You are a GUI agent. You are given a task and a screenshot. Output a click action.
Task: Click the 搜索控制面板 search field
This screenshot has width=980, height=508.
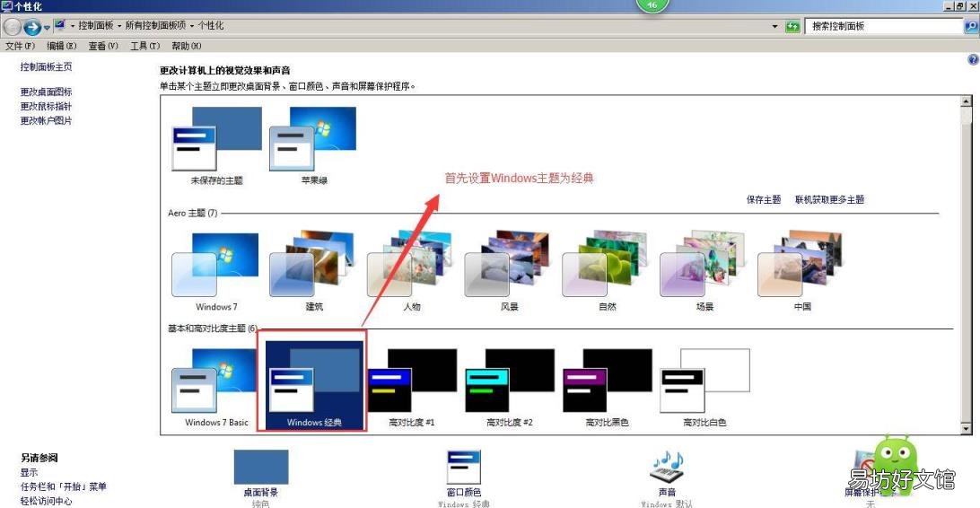pos(884,26)
